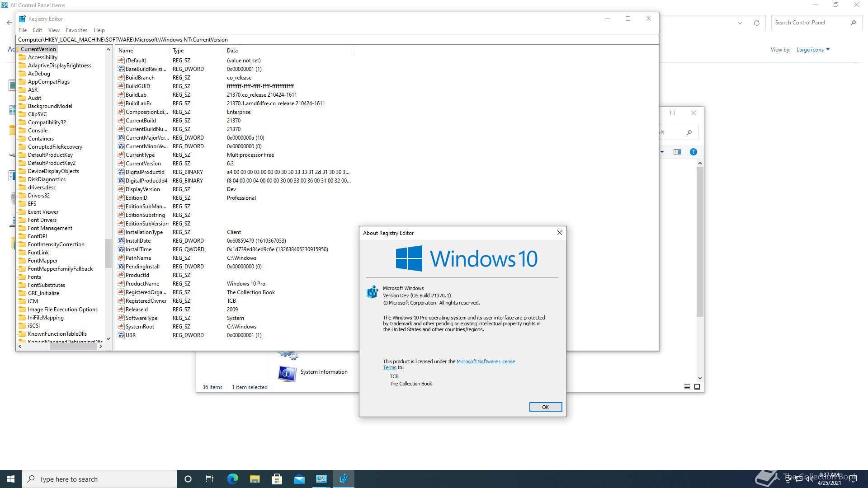Click Cortana circle icon on taskbar

coord(188,479)
